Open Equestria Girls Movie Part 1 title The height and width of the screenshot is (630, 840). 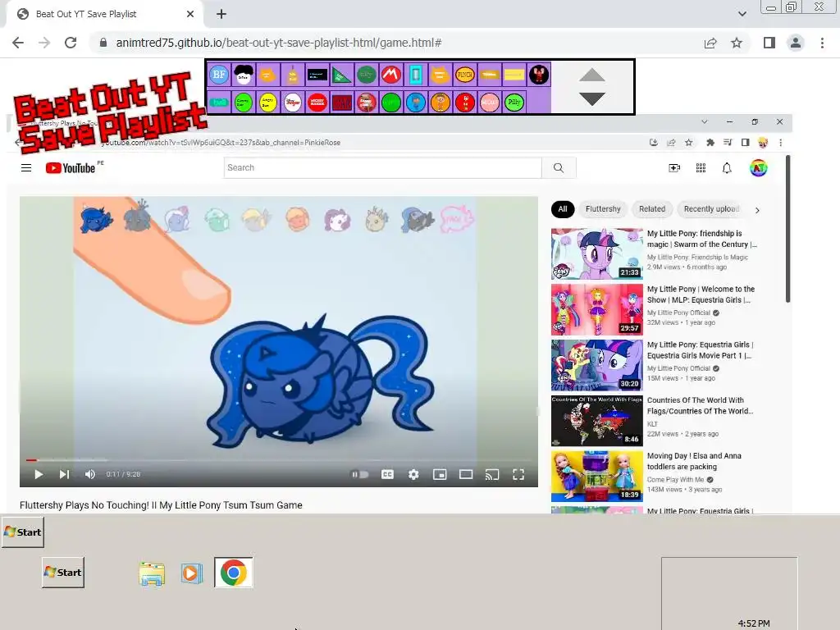(701, 349)
